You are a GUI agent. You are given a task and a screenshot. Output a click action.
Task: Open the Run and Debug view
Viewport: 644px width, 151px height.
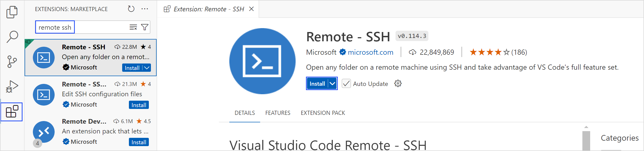tap(12, 86)
